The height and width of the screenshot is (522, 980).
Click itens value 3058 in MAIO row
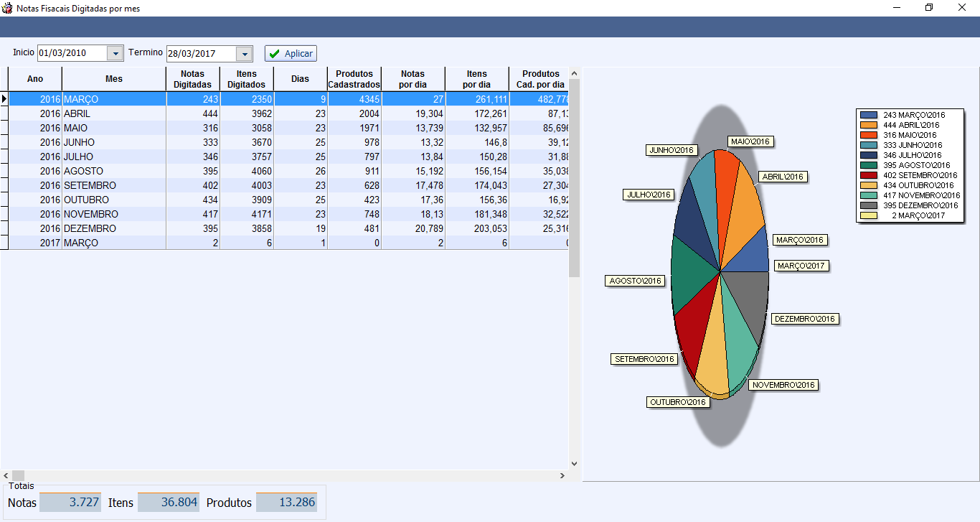(x=247, y=128)
